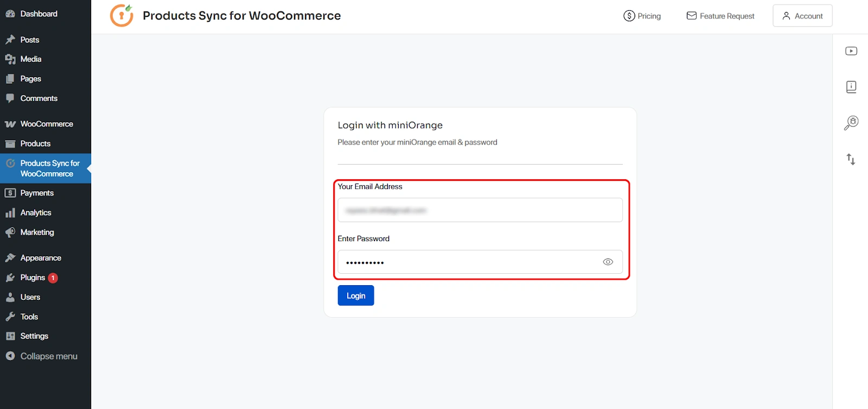Screen dimensions: 868x409
Task: Click the Plugins update badge showing 1
Action: [x=53, y=278]
